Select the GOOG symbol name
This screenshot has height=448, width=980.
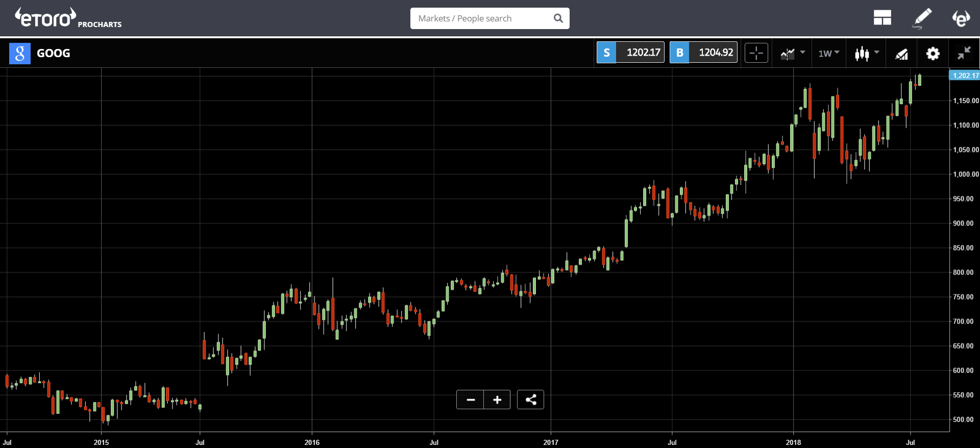(54, 53)
